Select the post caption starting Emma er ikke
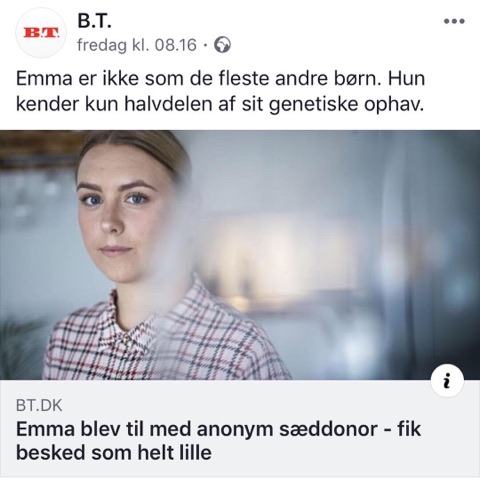Screen dimensions: 480x480 click(220, 91)
